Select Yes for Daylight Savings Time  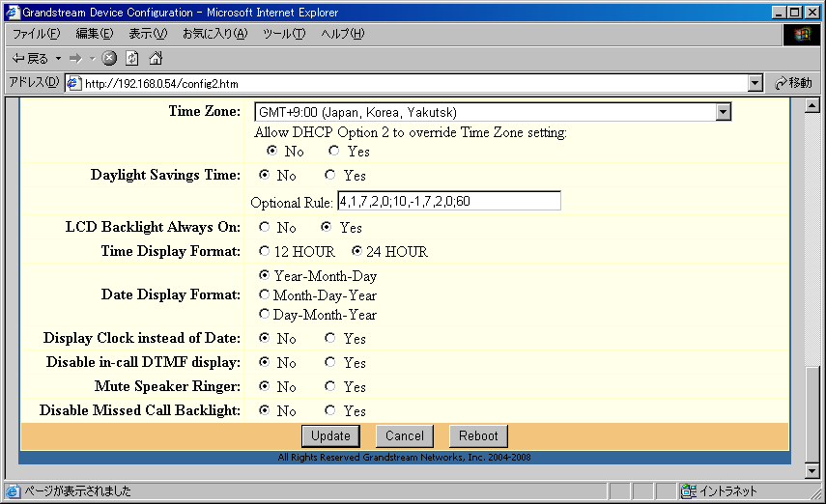click(x=330, y=176)
